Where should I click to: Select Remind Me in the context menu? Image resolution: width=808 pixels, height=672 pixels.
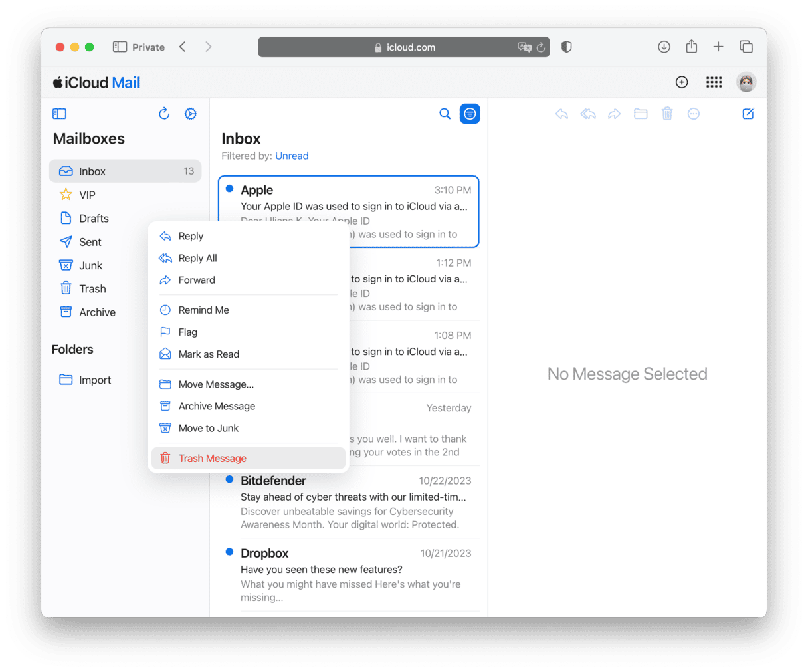249,310
